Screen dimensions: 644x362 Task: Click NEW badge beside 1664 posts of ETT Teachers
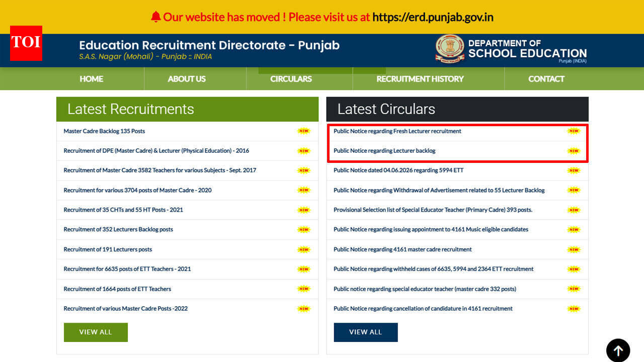click(304, 289)
